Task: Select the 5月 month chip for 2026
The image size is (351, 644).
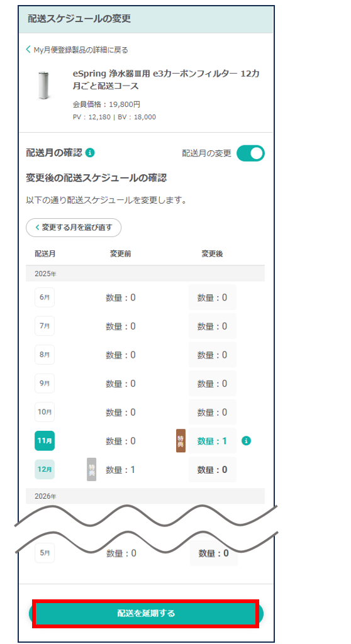Action: click(x=45, y=553)
